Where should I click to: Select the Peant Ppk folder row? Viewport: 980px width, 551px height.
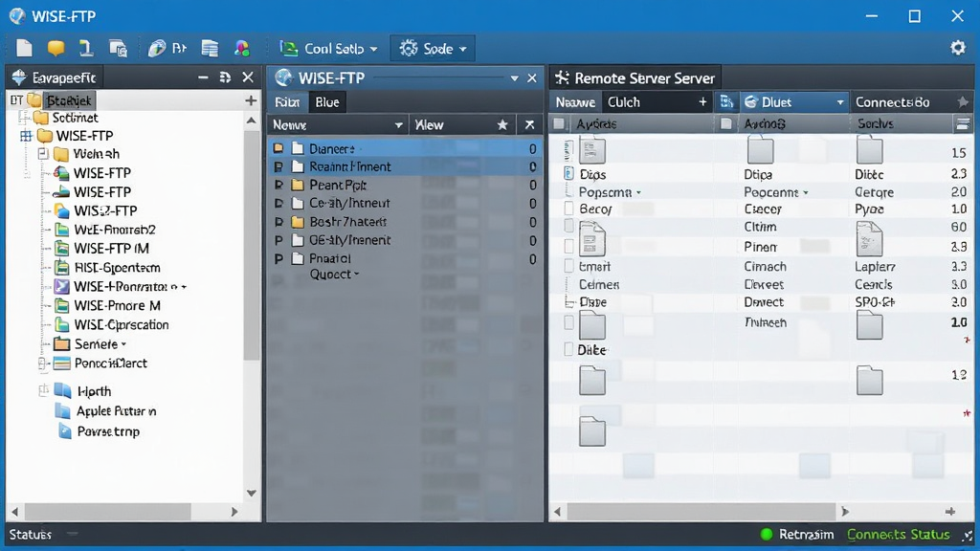(405, 185)
